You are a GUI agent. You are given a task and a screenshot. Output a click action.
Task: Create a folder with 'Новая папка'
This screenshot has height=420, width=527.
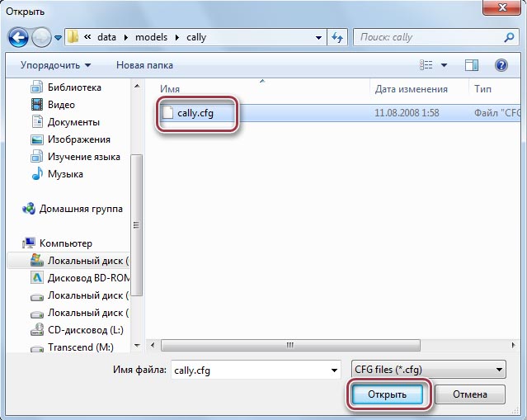(x=144, y=65)
